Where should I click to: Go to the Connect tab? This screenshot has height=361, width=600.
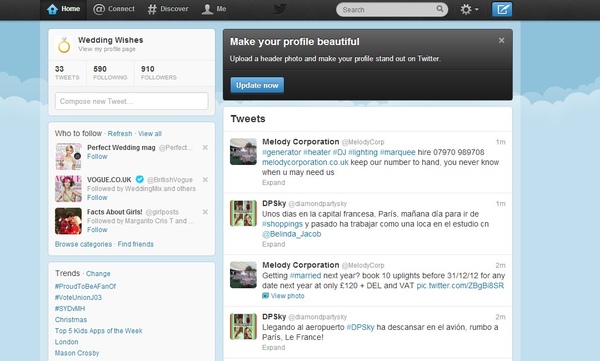pos(114,9)
